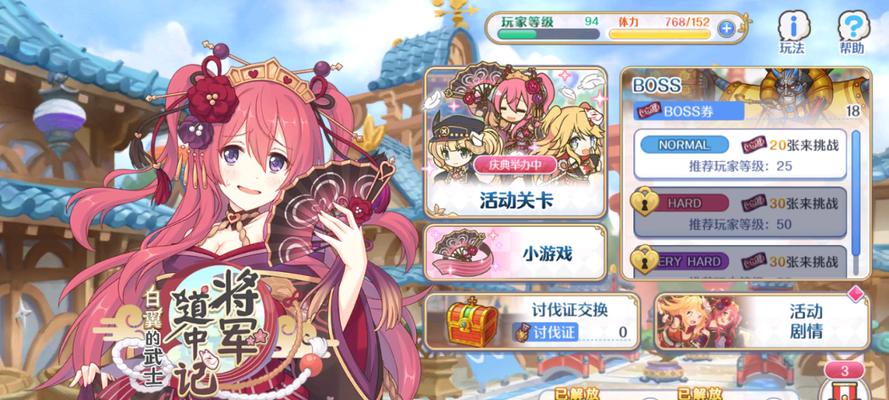
Task: Select the NORMAL boss difficulty
Action: pyautogui.click(x=740, y=154)
